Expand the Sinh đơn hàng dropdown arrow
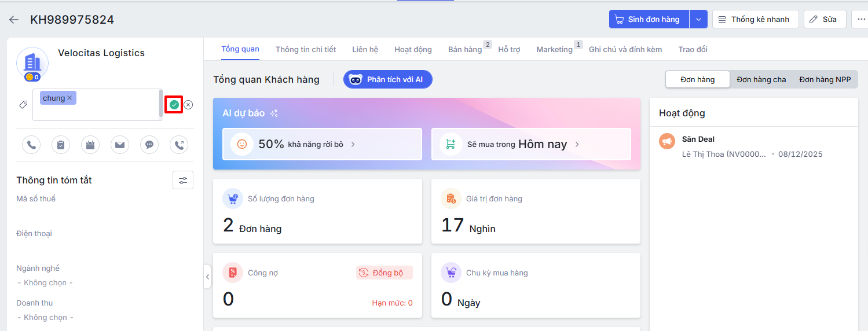This screenshot has width=868, height=331. click(698, 19)
